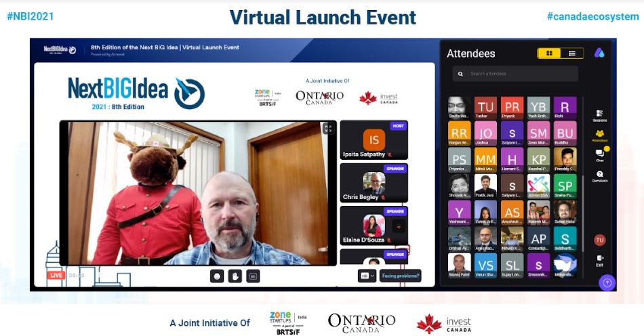Click the Invest in Canada footer logo
Image resolution: width=644 pixels, height=336 pixels.
point(443,324)
